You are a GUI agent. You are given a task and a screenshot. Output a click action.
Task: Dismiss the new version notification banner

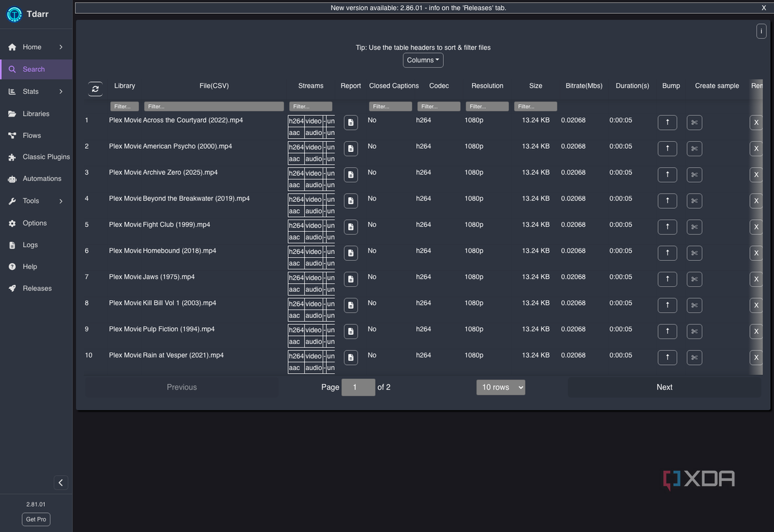coord(764,8)
